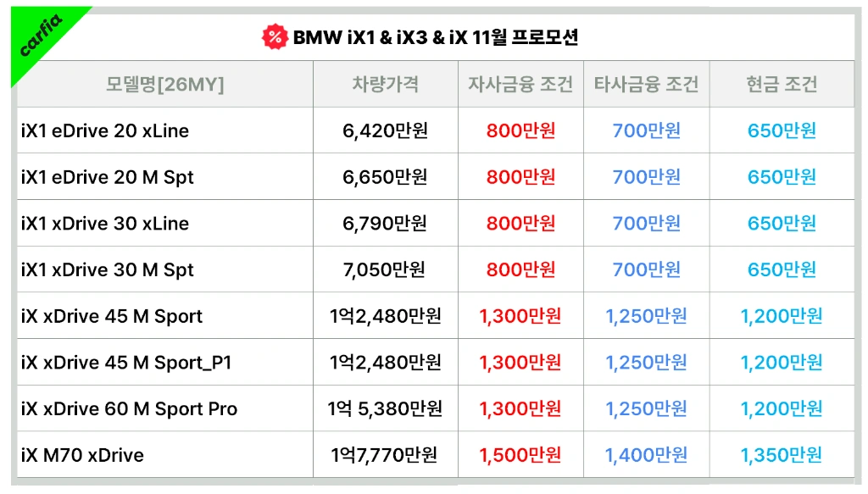Screen dimensions: 868x494
Task: Click the 1억7,770만원 price cell
Action: point(385,455)
